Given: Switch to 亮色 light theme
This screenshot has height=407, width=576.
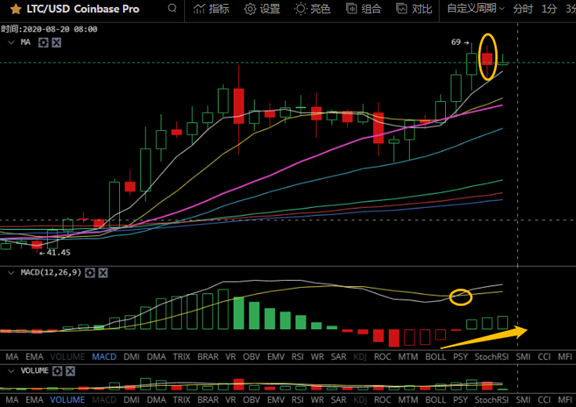Looking at the screenshot, I should [x=312, y=8].
